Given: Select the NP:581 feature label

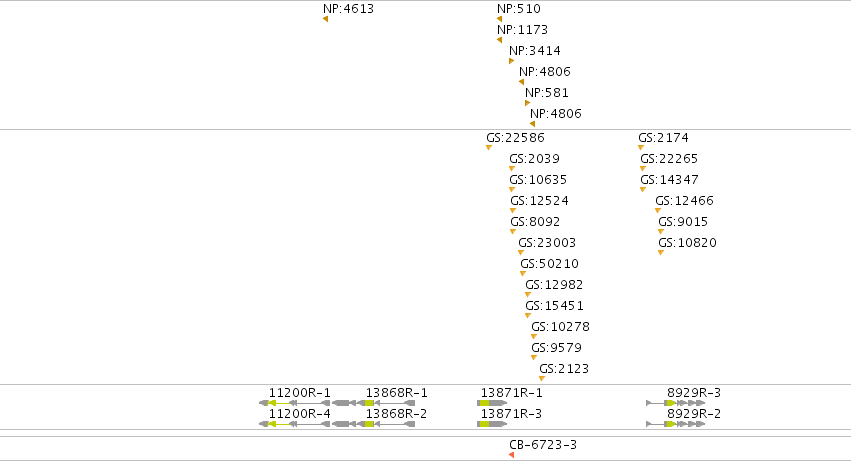Looking at the screenshot, I should [x=547, y=93].
